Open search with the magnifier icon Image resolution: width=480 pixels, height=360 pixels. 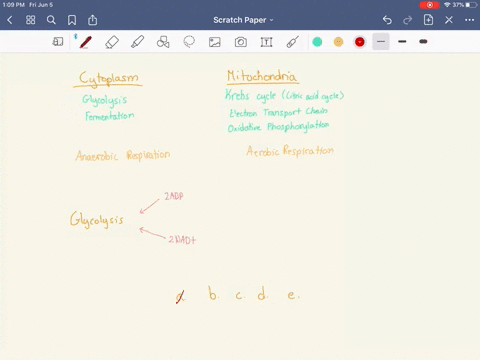tap(51, 20)
